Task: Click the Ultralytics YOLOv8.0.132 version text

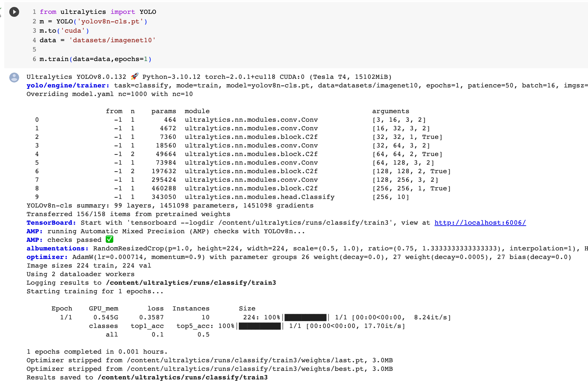Action: tap(76, 77)
